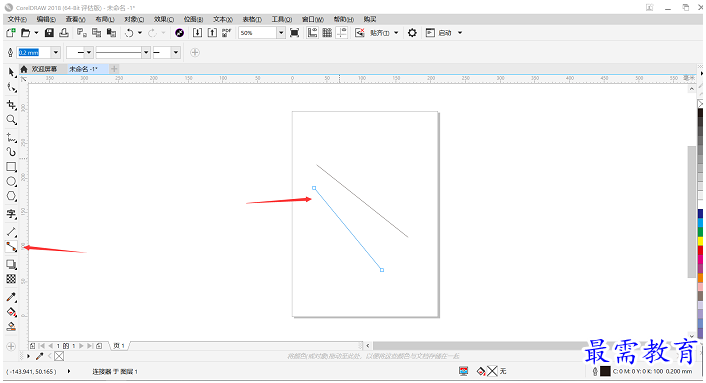
Task: Select the Color Eyedropper tool
Action: 11,297
